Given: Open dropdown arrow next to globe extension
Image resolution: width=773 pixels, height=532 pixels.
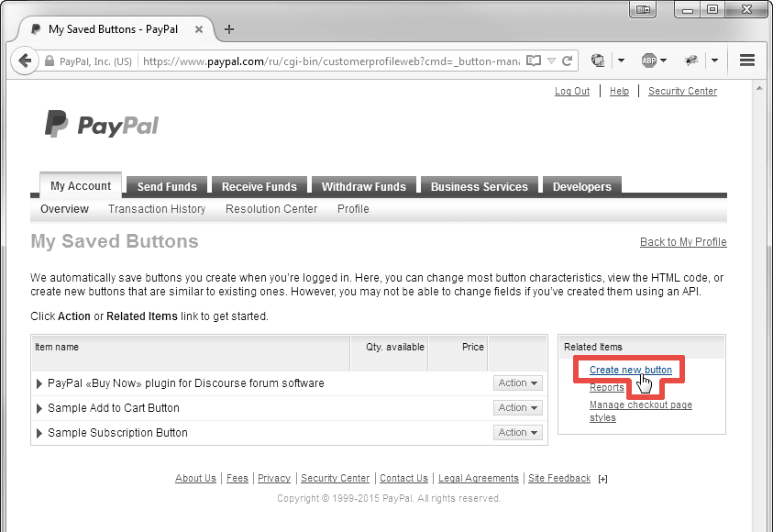Looking at the screenshot, I should [621, 61].
